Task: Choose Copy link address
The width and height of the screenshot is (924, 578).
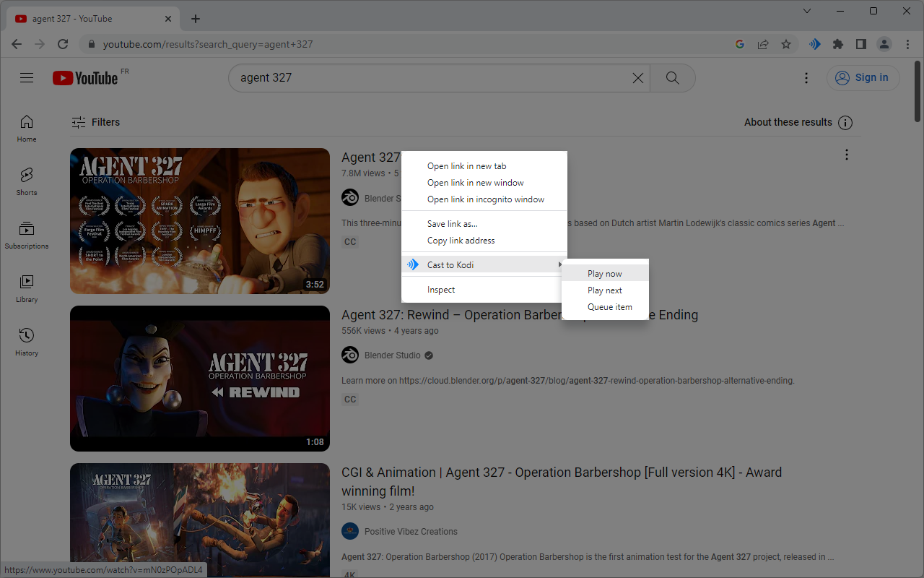Action: click(484, 241)
